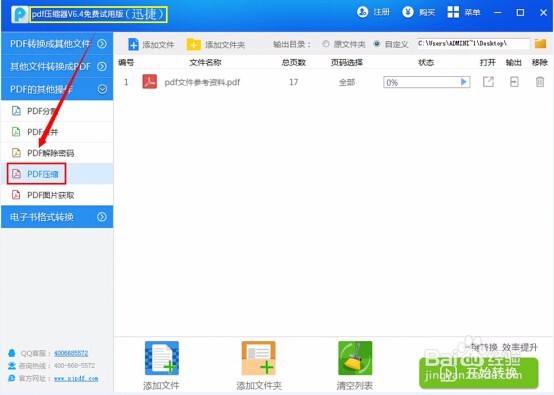Click the 注册 text link
Viewport: 554px width, 395px height.
(382, 12)
